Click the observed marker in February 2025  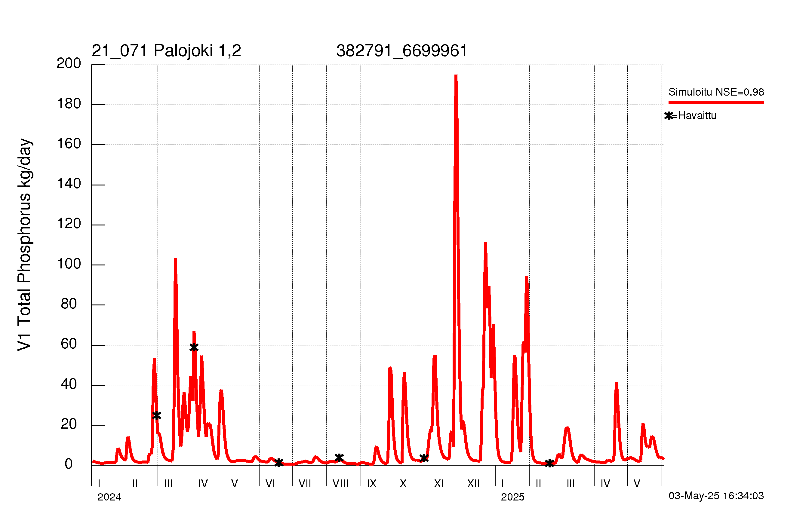click(549, 464)
